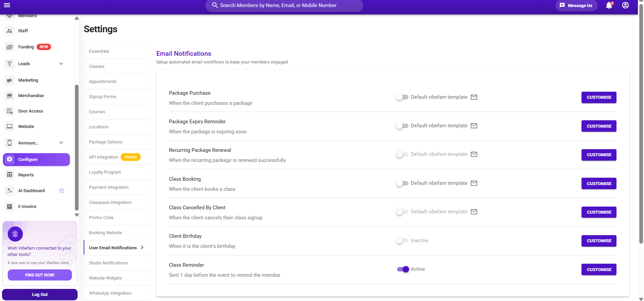Image resolution: width=644 pixels, height=301 pixels.
Task: Click the Funding sidebar icon
Action: (10, 47)
